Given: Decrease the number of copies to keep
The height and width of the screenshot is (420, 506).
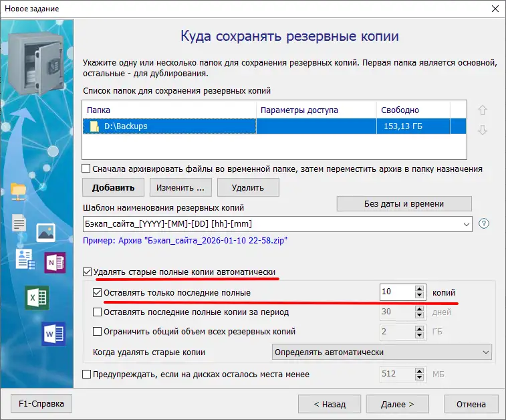Looking at the screenshot, I should pos(419,296).
